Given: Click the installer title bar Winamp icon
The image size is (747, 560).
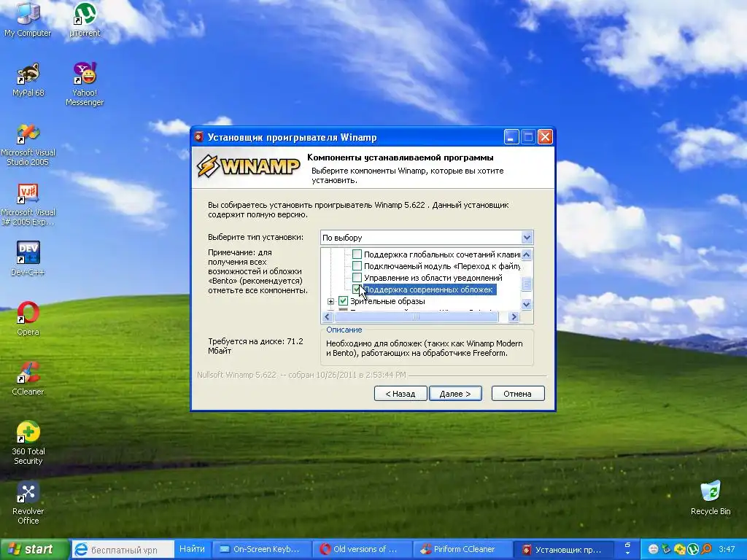Looking at the screenshot, I should click(x=199, y=137).
